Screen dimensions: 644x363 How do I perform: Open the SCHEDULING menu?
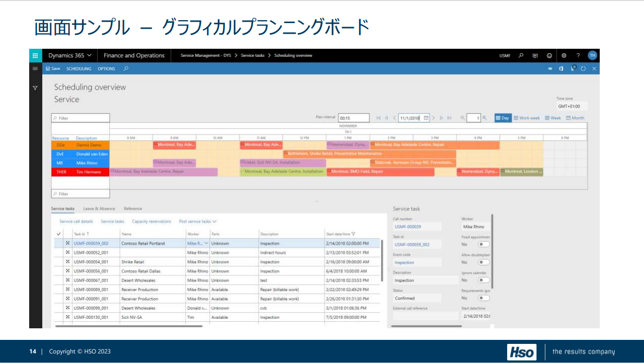pyautogui.click(x=79, y=69)
